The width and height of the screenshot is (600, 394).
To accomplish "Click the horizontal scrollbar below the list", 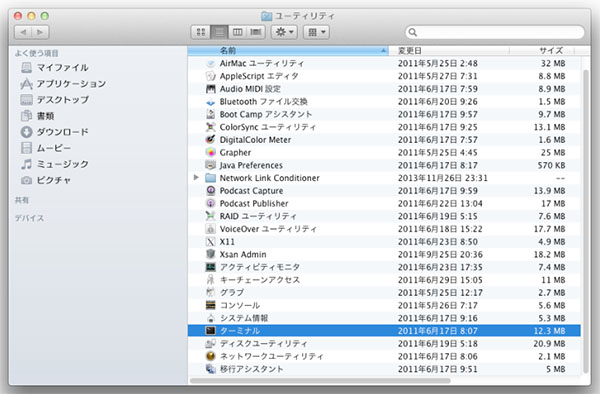I will [320, 381].
